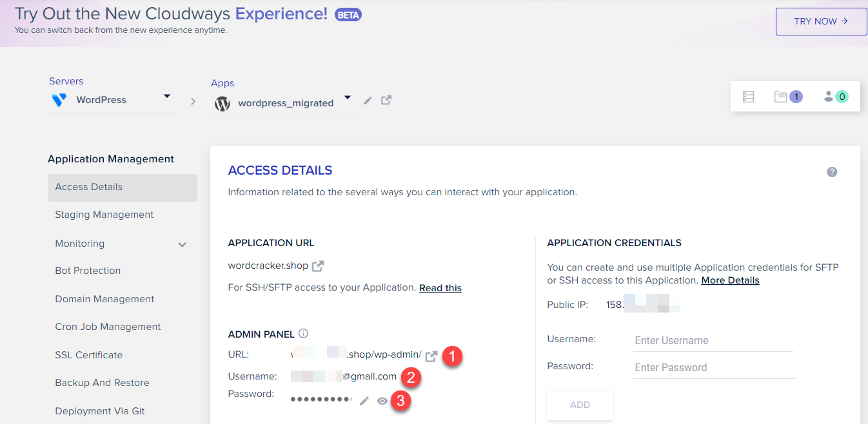
Task: Click the Enter Password input field
Action: pos(715,368)
